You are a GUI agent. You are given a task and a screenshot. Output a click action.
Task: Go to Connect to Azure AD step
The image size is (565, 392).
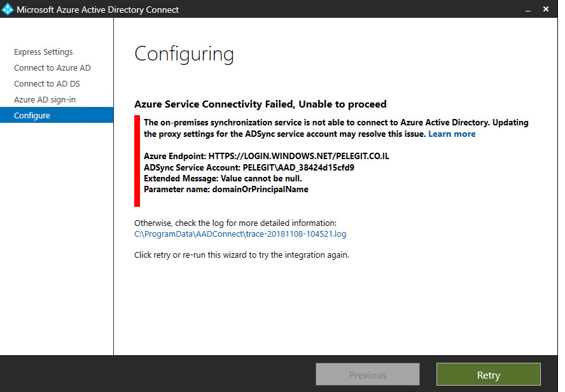[52, 67]
